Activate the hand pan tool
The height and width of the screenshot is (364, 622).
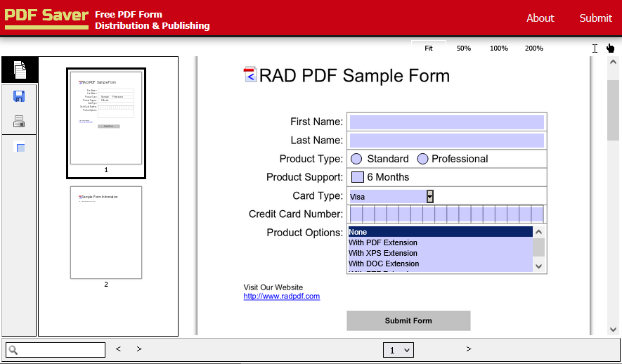(x=610, y=48)
